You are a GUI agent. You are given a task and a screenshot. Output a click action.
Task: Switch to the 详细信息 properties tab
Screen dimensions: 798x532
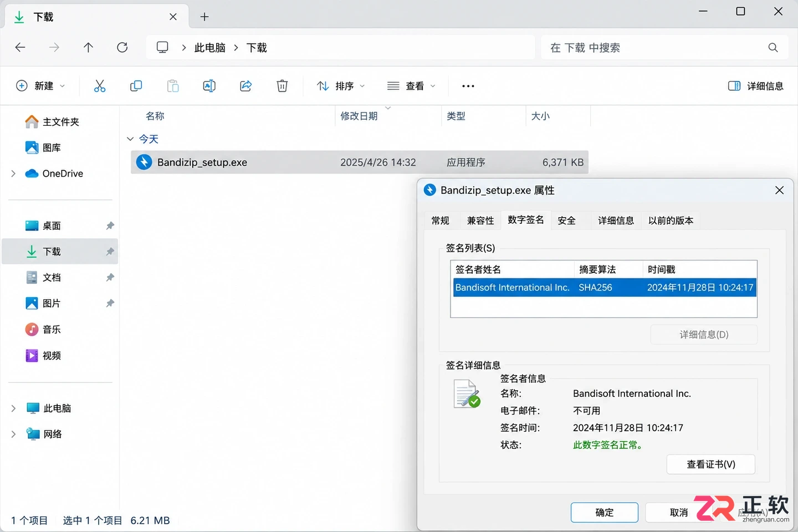point(616,221)
